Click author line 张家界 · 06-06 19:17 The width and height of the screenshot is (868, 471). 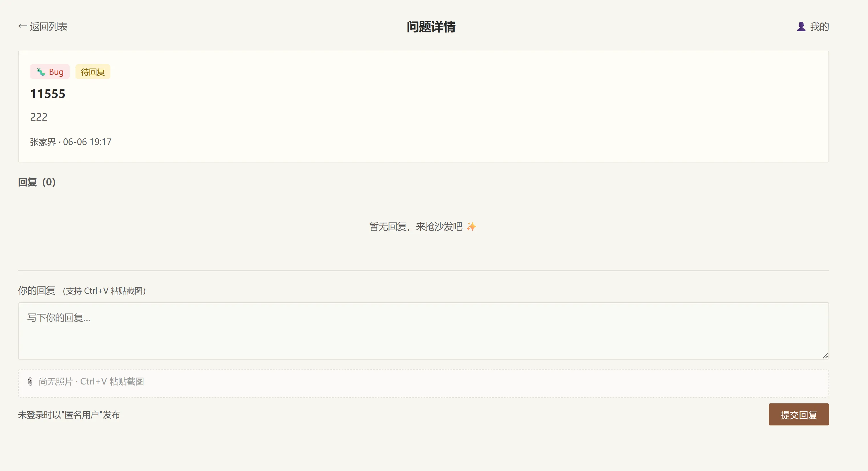coord(71,142)
